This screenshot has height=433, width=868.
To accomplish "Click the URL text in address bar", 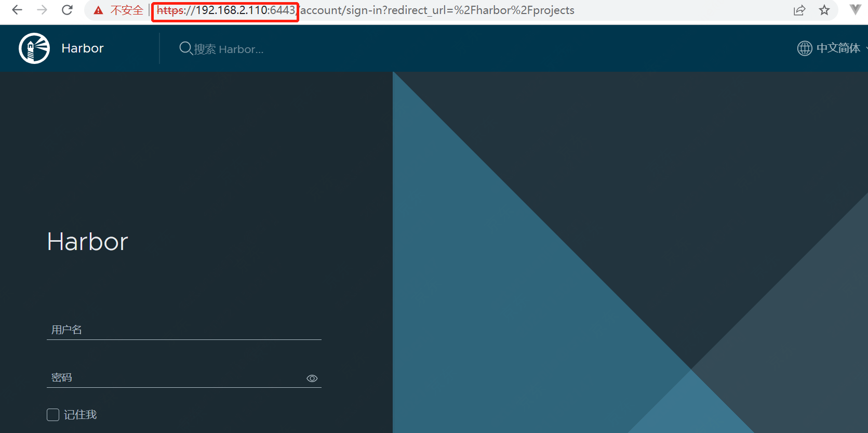I will click(x=365, y=10).
